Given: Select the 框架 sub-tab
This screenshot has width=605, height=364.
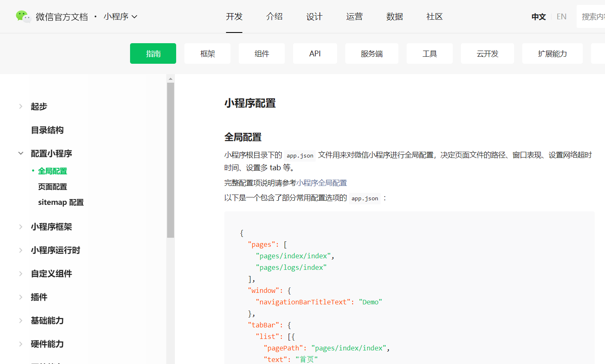Looking at the screenshot, I should [207, 53].
